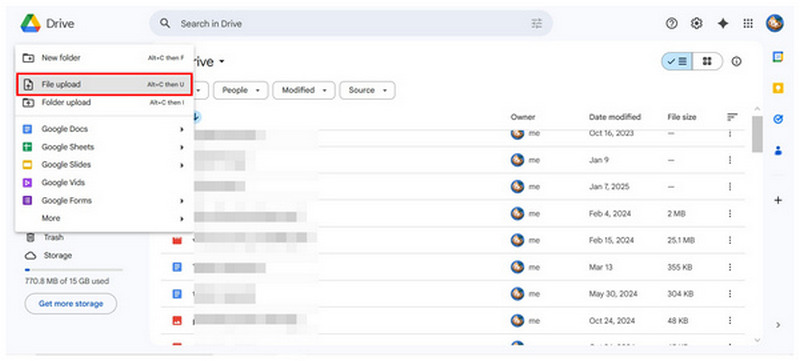Expand the Google Slides submenu arrow

click(182, 165)
